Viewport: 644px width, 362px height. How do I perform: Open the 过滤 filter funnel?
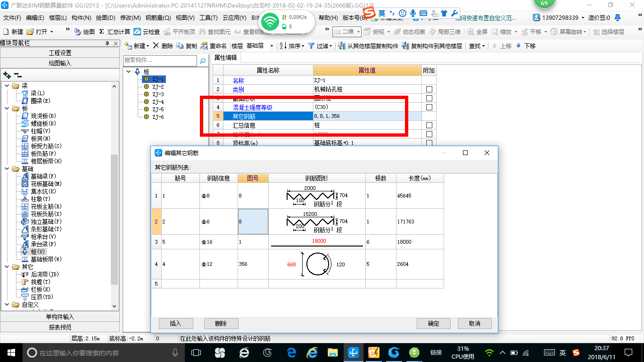tap(320, 46)
